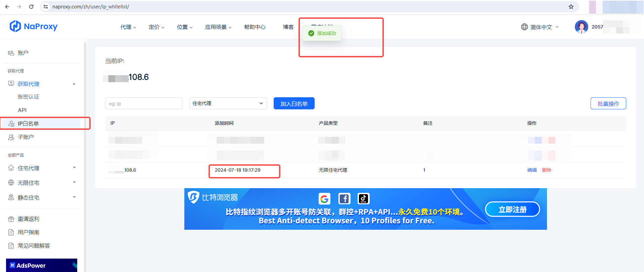Click the 常见问题解答 document icon

click(11, 246)
